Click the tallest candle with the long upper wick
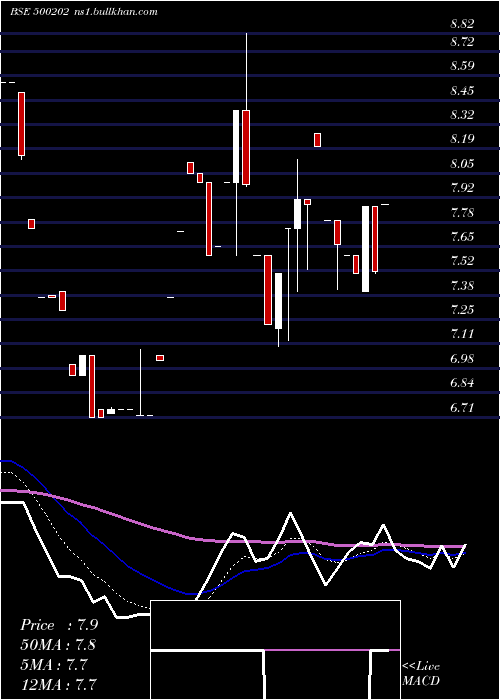 [x=246, y=109]
